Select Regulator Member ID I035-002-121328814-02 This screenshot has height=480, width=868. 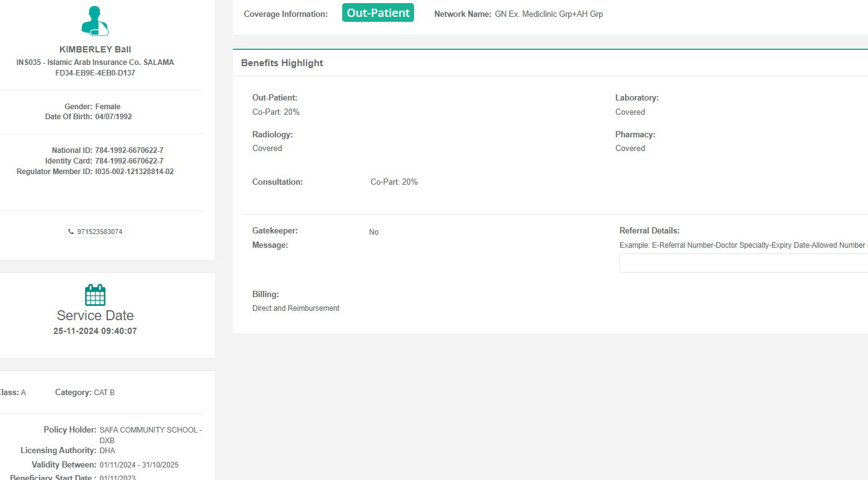pyautogui.click(x=134, y=172)
